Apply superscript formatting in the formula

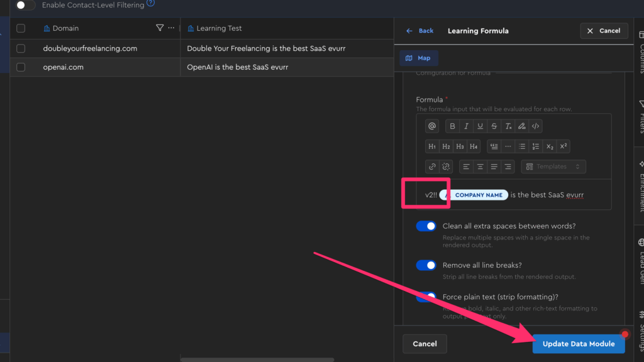click(x=563, y=146)
